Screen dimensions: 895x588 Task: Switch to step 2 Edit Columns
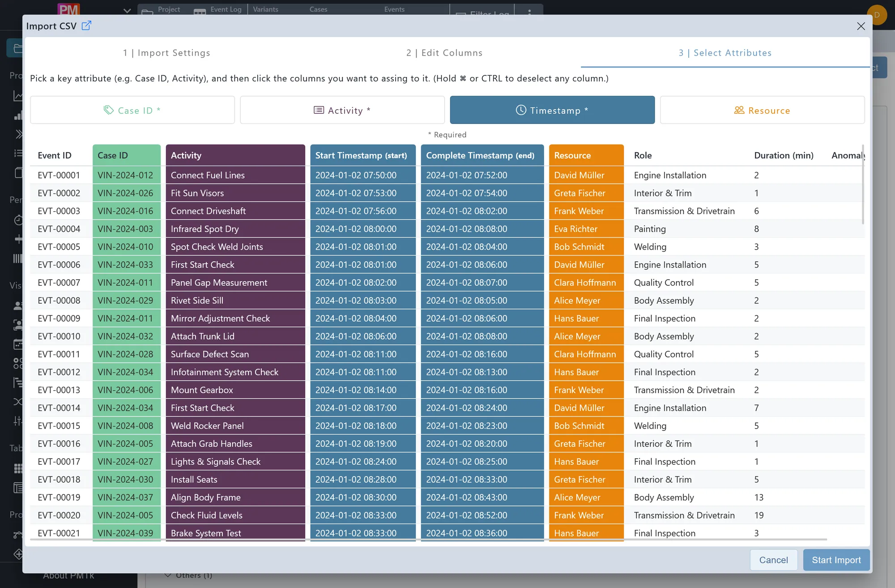point(444,53)
